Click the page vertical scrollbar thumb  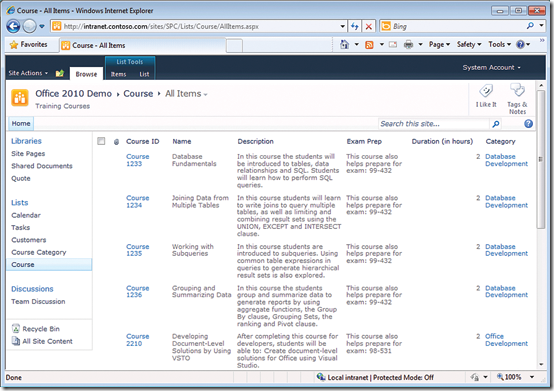tap(541, 159)
